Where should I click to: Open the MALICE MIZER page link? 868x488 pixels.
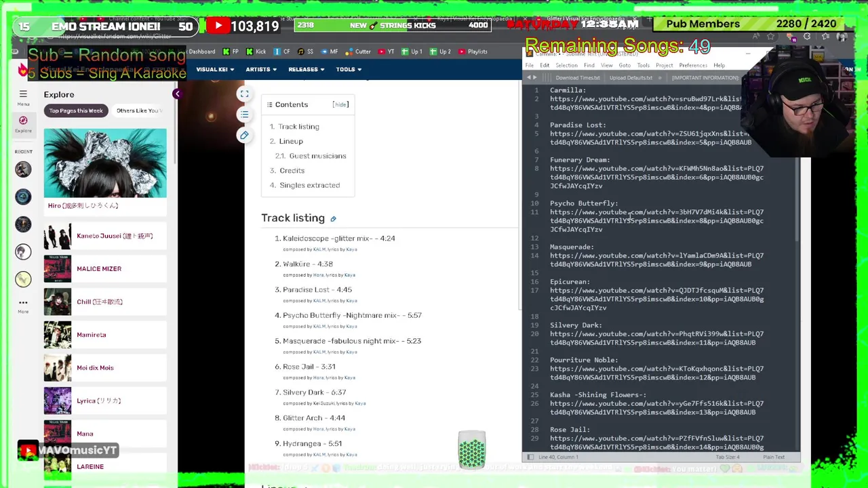point(99,269)
